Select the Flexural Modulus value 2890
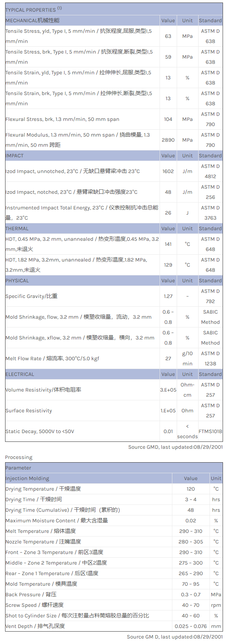 pos(168,140)
